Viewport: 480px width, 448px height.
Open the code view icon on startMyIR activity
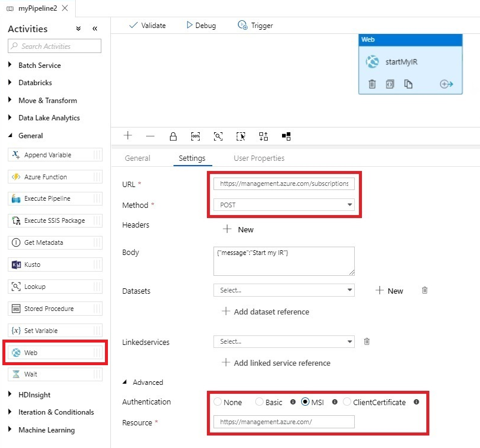[x=389, y=84]
